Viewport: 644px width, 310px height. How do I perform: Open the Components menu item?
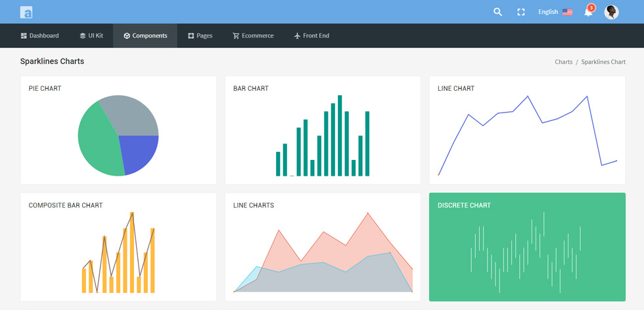pyautogui.click(x=145, y=36)
